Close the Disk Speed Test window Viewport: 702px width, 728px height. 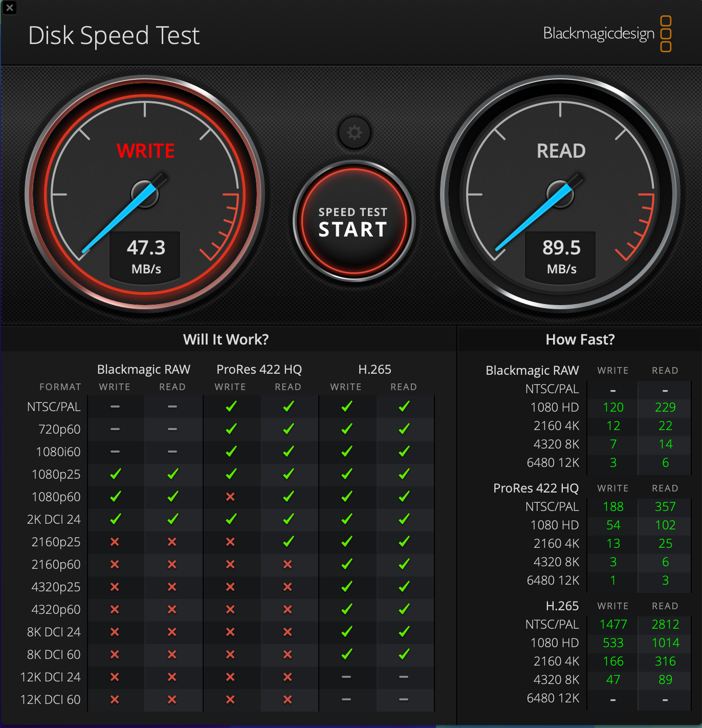[x=9, y=8]
